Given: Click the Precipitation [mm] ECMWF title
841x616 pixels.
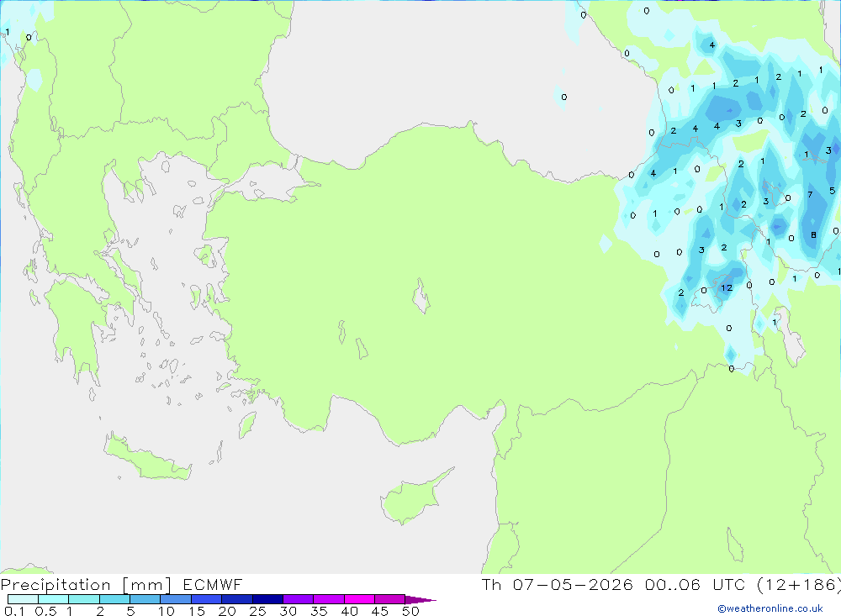Looking at the screenshot, I should [x=122, y=585].
